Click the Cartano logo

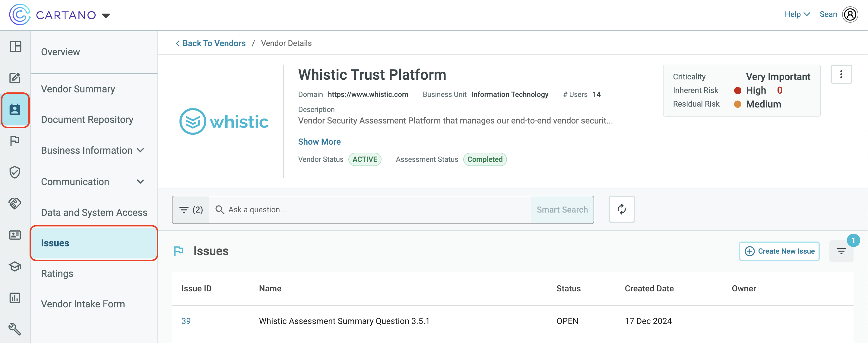pyautogui.click(x=52, y=15)
